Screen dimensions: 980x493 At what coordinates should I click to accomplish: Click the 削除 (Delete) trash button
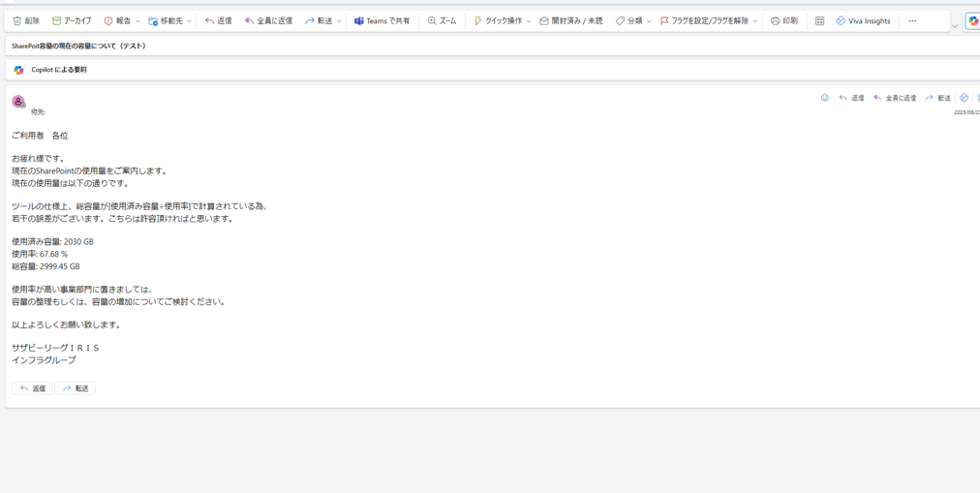26,20
